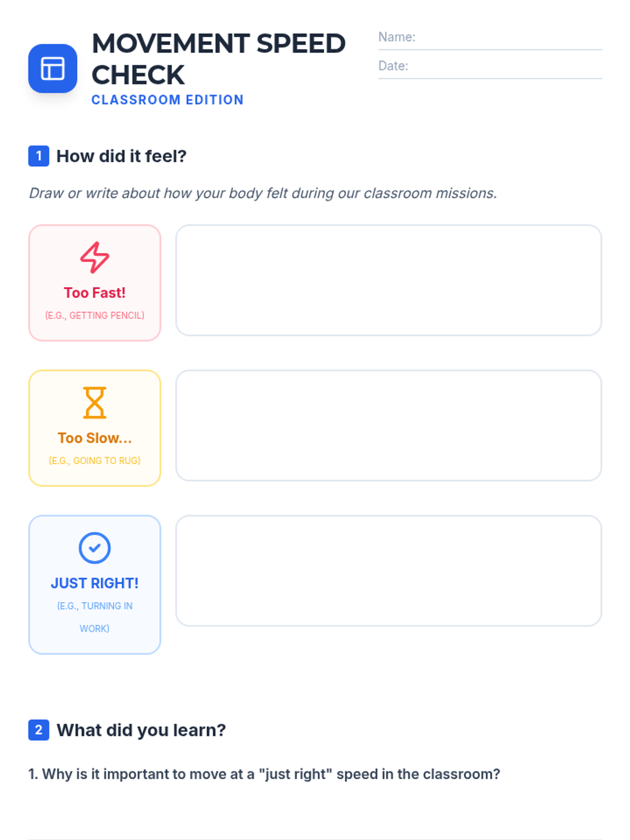Screen dimensions: 630x840
Task: Click the What did you learn? heading
Action: pos(141,730)
